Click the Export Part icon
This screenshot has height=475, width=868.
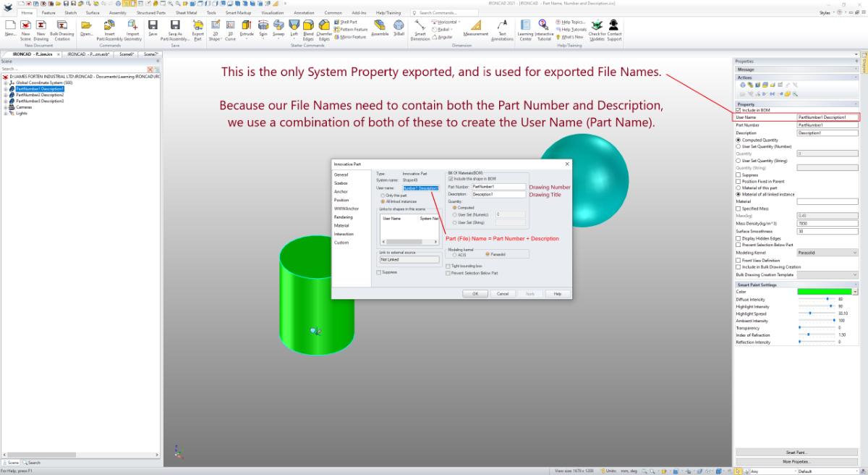point(197,25)
